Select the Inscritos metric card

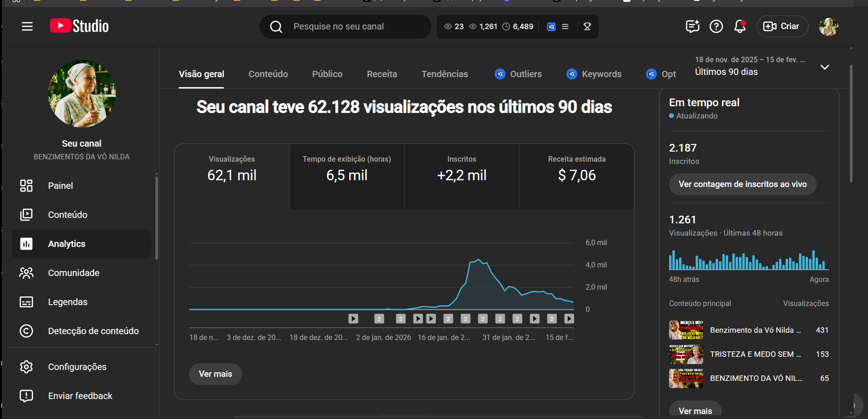(x=461, y=177)
